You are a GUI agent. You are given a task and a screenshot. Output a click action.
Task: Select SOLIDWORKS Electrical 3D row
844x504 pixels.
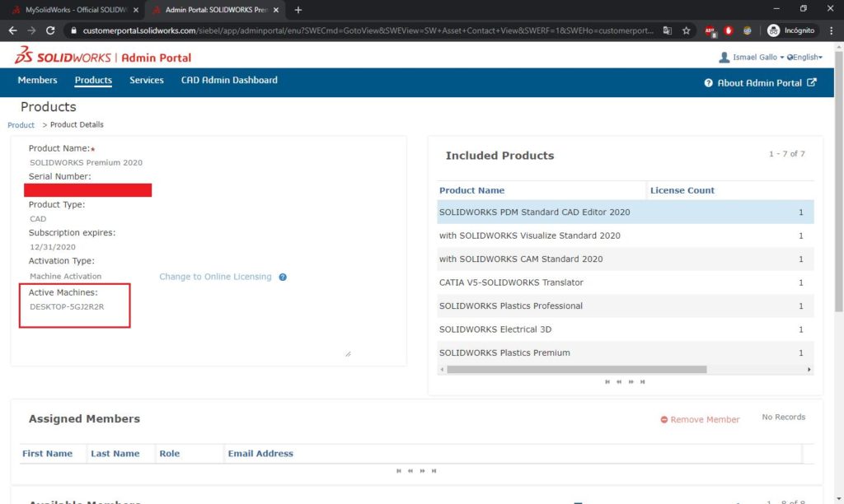coord(626,329)
